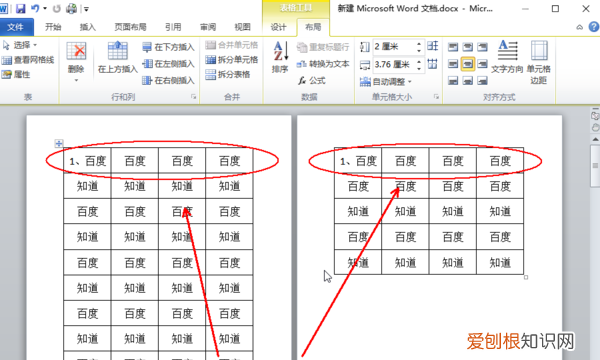
Task: Switch to the 插入 Insert tab
Action: point(88,27)
